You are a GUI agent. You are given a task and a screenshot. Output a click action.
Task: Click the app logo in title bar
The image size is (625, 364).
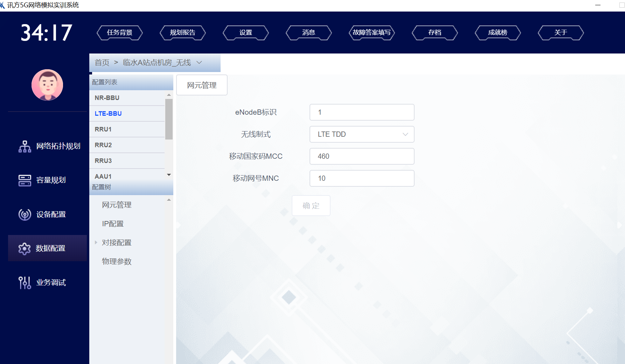(x=3, y=5)
